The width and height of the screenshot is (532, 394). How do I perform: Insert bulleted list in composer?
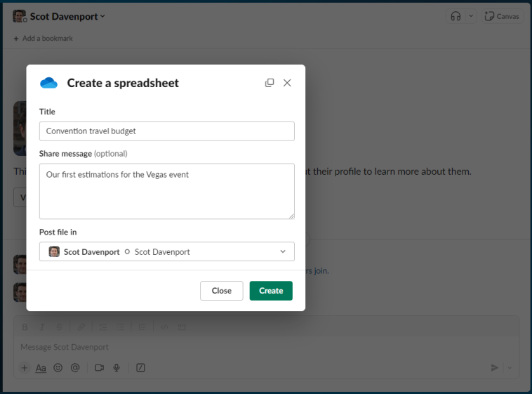tap(121, 327)
